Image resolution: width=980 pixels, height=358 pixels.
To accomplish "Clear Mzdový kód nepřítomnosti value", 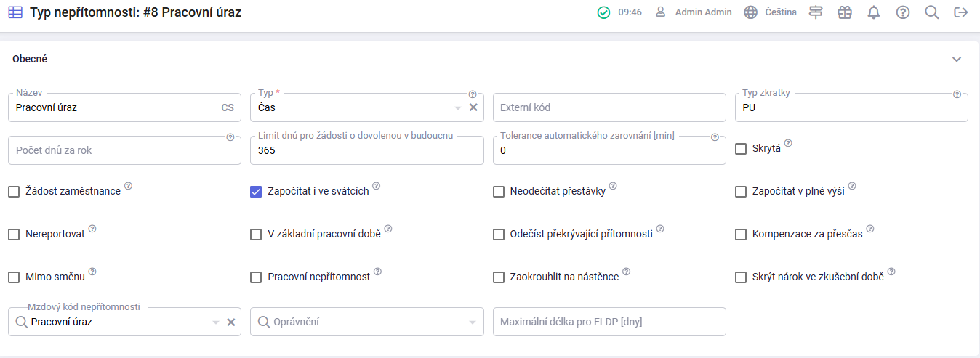I will click(231, 322).
